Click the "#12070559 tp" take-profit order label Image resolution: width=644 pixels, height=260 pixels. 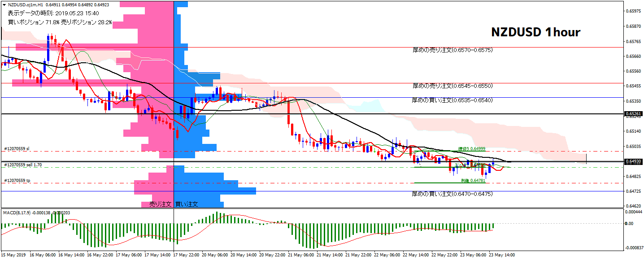[17, 181]
